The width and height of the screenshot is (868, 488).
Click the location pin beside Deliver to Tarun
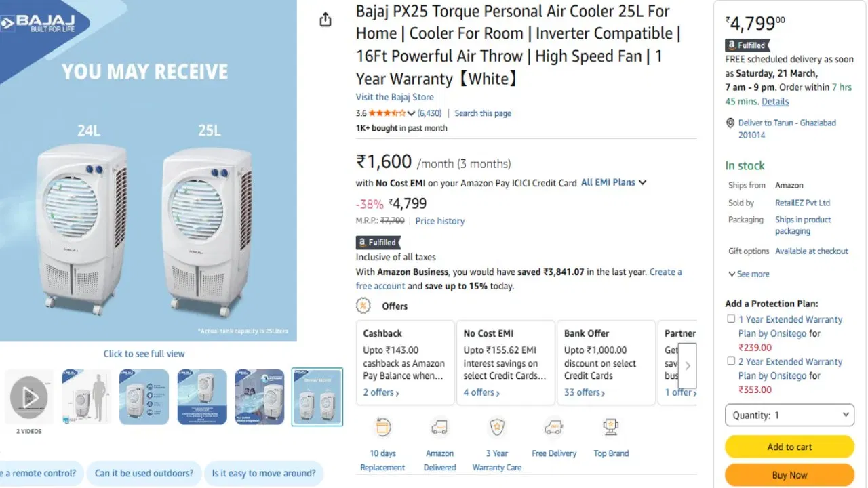point(729,123)
